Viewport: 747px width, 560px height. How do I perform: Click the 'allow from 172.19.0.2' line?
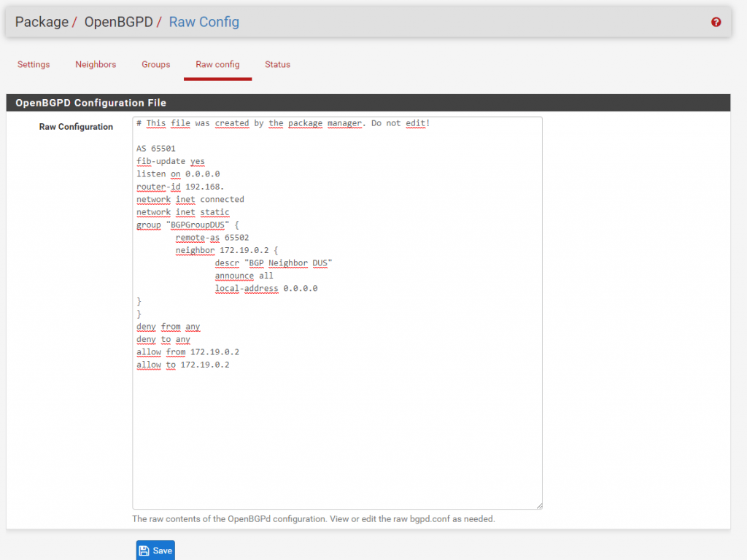click(187, 352)
